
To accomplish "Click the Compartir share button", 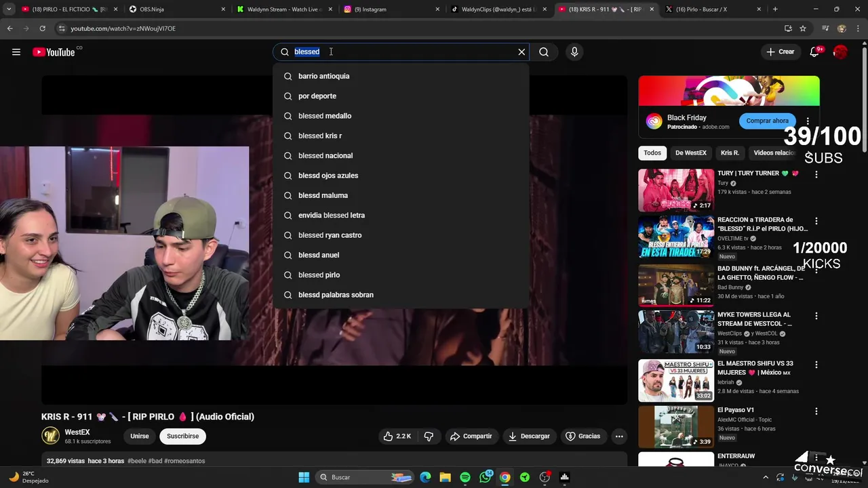I will click(x=471, y=436).
